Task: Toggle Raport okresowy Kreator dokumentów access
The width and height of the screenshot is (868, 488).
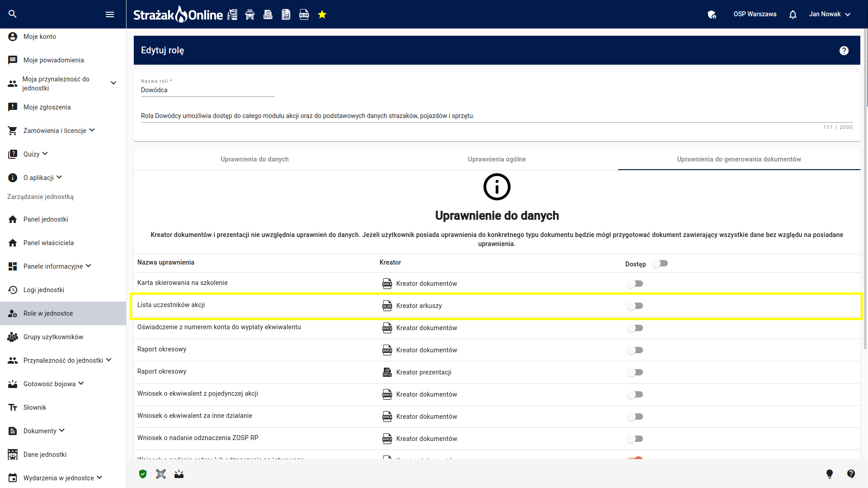Action: click(635, 350)
